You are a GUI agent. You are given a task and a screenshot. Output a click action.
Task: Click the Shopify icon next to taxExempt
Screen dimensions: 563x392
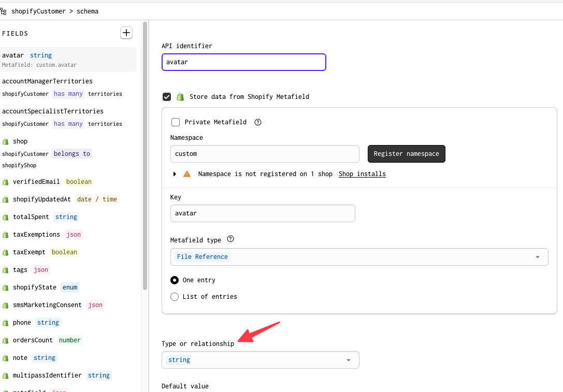(x=5, y=253)
